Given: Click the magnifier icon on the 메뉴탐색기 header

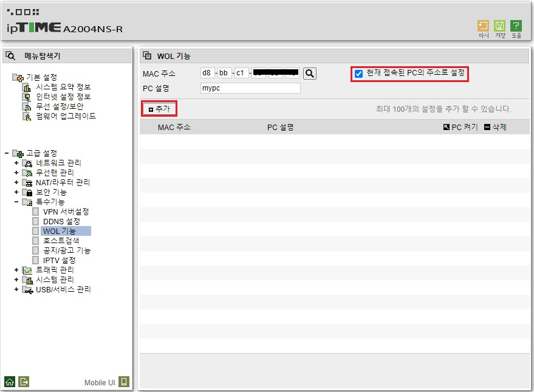Looking at the screenshot, I should (x=10, y=55).
